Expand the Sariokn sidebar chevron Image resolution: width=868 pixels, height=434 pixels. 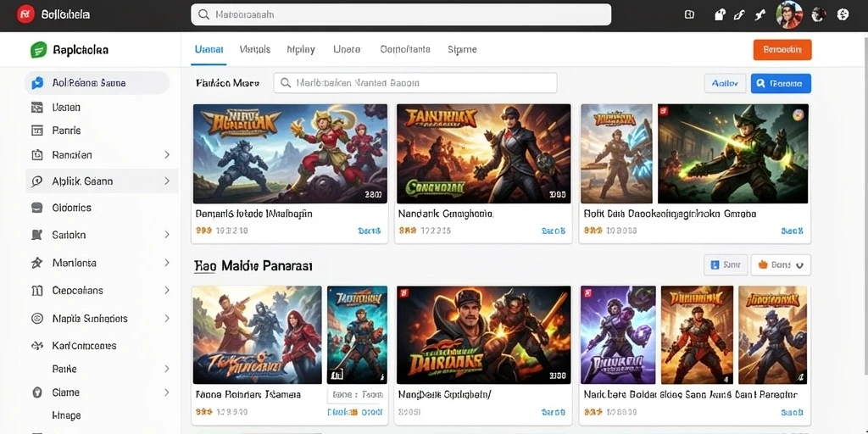(x=167, y=235)
